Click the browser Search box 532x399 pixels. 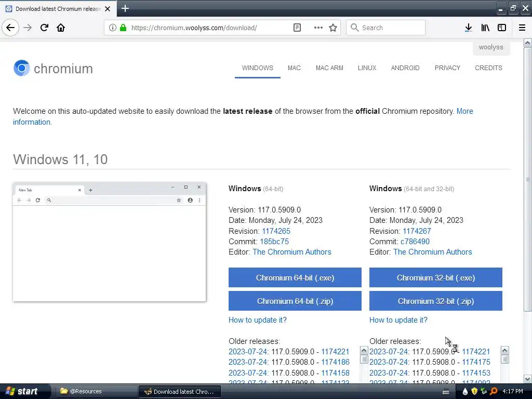point(386,28)
